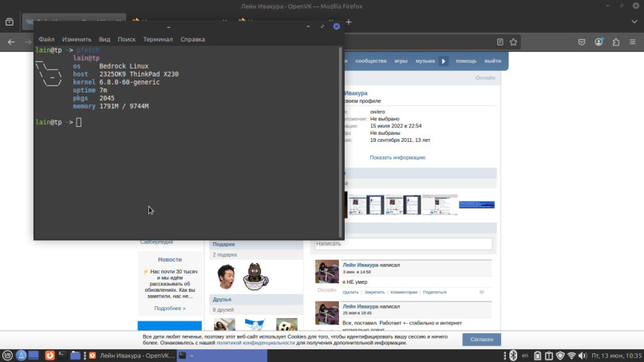Click the Показать информацию link

pos(397,158)
